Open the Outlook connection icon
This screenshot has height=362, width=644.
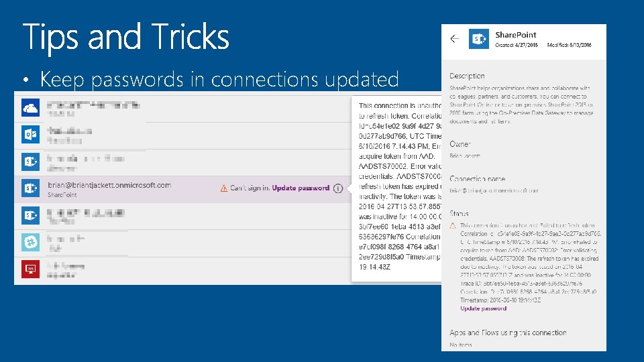point(30,135)
